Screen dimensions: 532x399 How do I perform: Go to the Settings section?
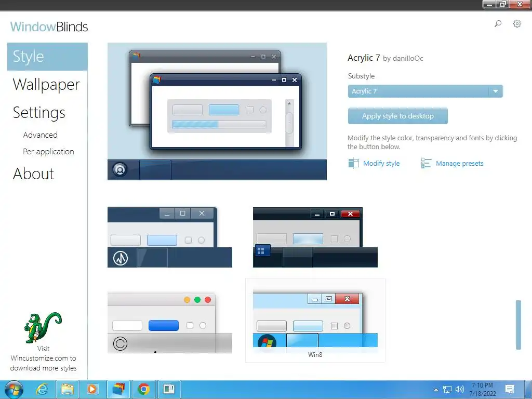[x=38, y=113]
